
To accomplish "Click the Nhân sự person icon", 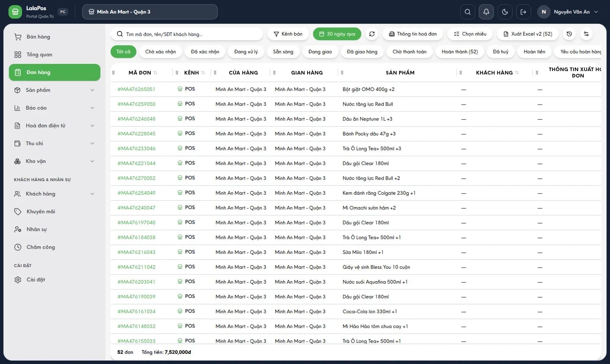I will [18, 229].
